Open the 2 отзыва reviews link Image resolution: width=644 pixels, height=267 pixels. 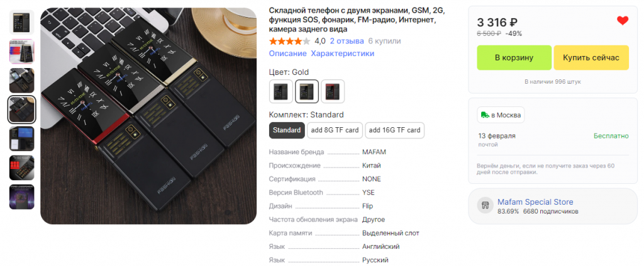(x=347, y=41)
